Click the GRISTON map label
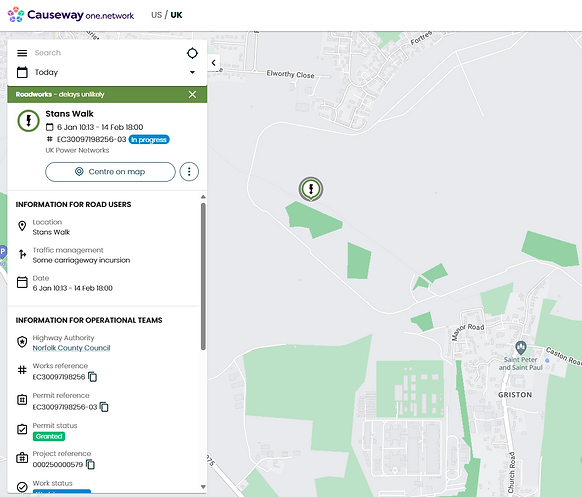 (515, 395)
